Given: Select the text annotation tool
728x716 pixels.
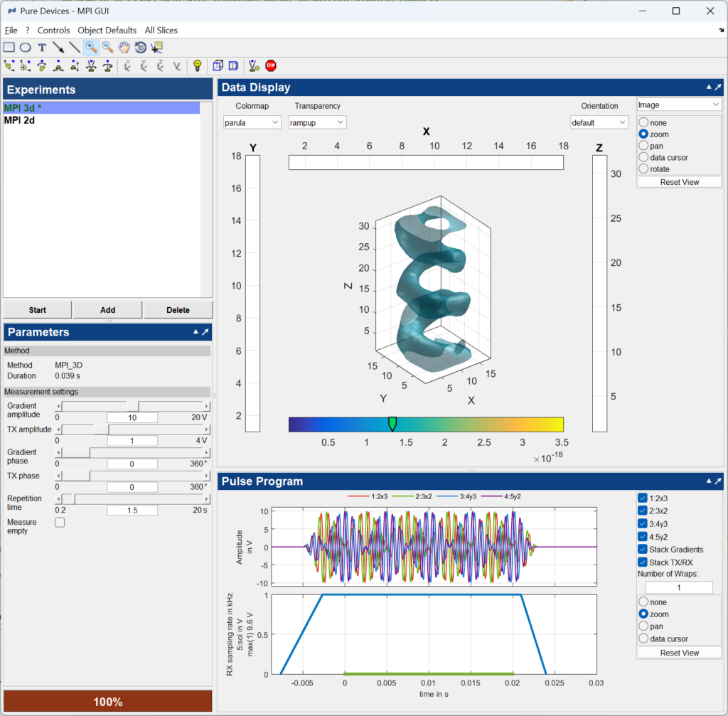Looking at the screenshot, I should [42, 48].
